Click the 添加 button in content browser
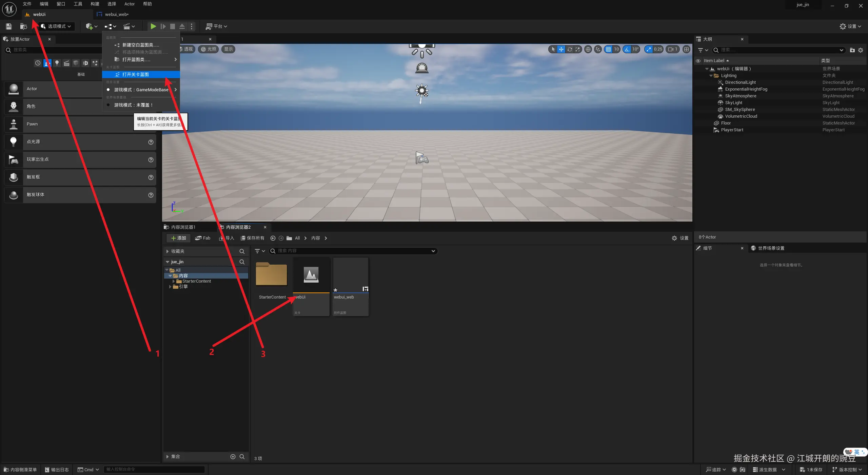Image resolution: width=868 pixels, height=475 pixels. pyautogui.click(x=179, y=238)
